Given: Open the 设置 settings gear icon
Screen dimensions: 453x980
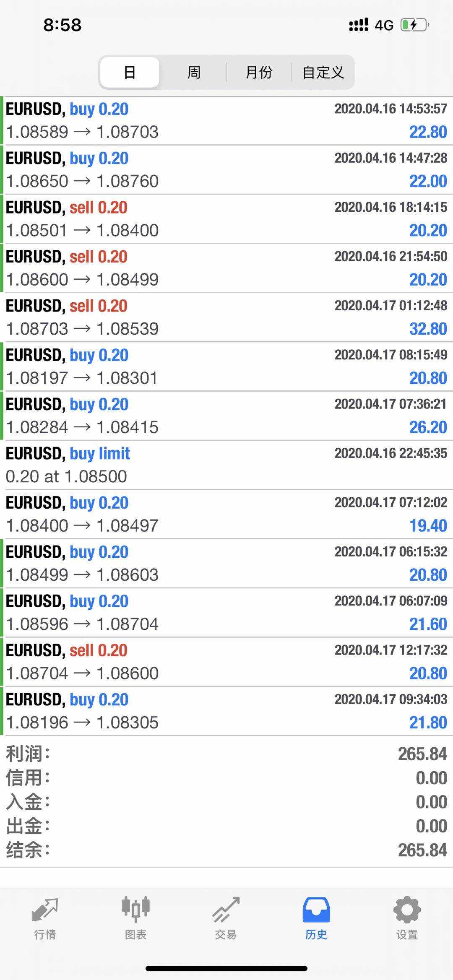Looking at the screenshot, I should tap(406, 910).
